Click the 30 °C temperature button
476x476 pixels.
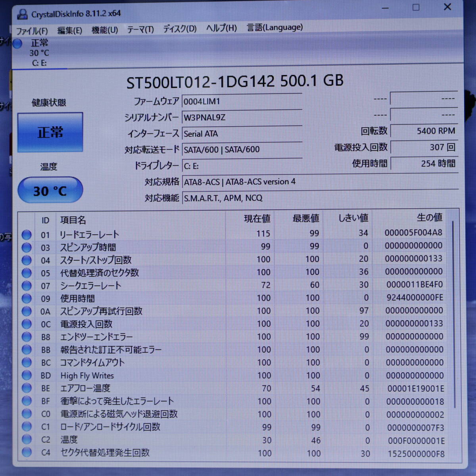50,190
